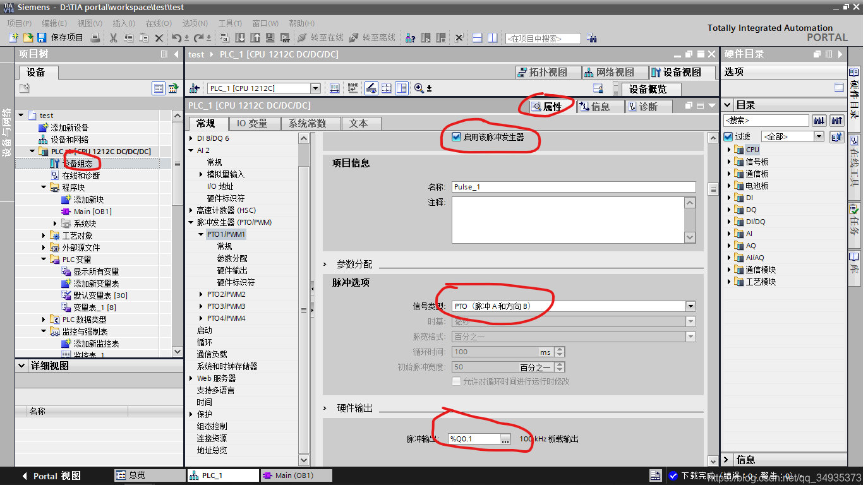Click the catalog search up binoculars icon
This screenshot has width=868, height=490.
coord(837,120)
